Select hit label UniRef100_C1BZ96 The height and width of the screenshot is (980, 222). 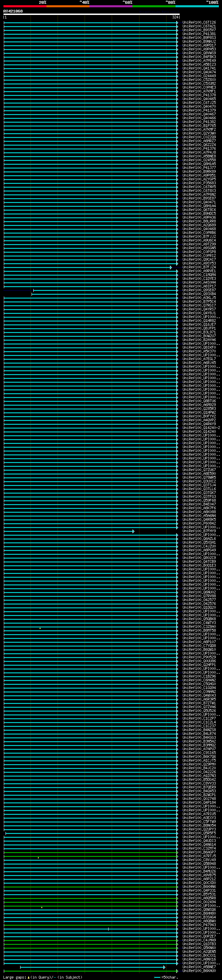pos(199,677)
